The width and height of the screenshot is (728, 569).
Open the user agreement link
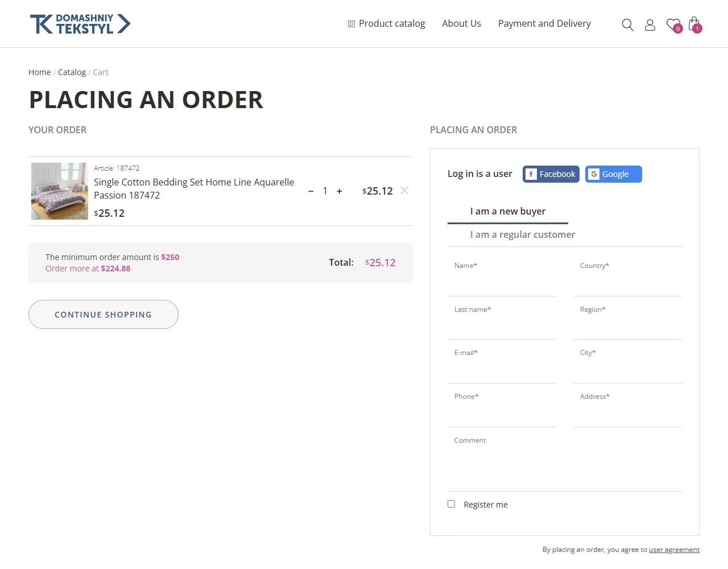point(674,550)
